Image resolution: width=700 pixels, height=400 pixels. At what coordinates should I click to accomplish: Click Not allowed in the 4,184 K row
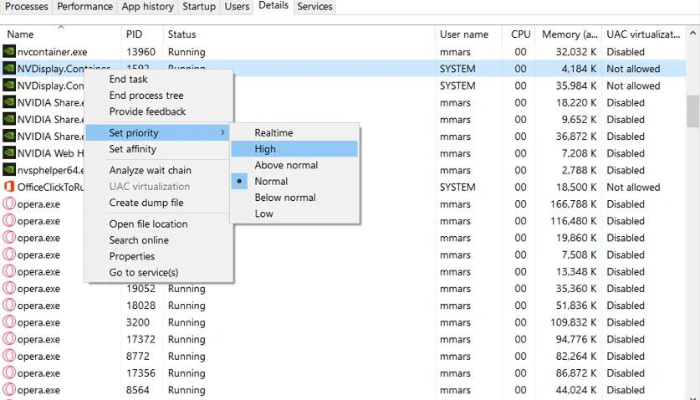point(633,69)
